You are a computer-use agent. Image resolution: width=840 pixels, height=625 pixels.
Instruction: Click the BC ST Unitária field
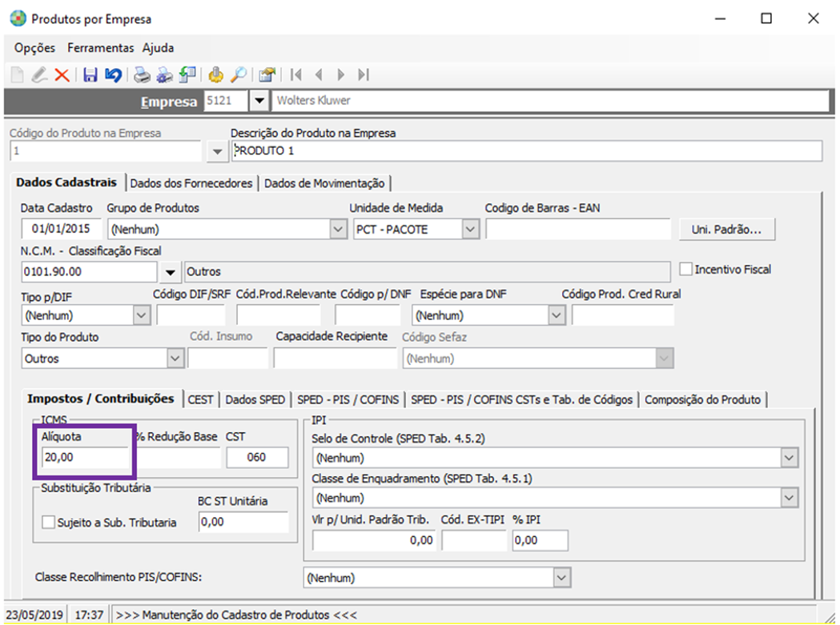point(243,522)
